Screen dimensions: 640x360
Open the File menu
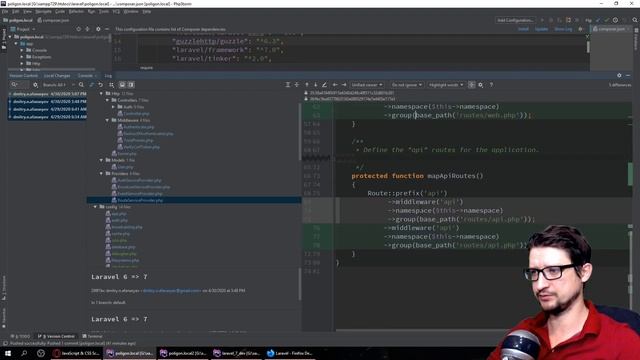(5, 11)
